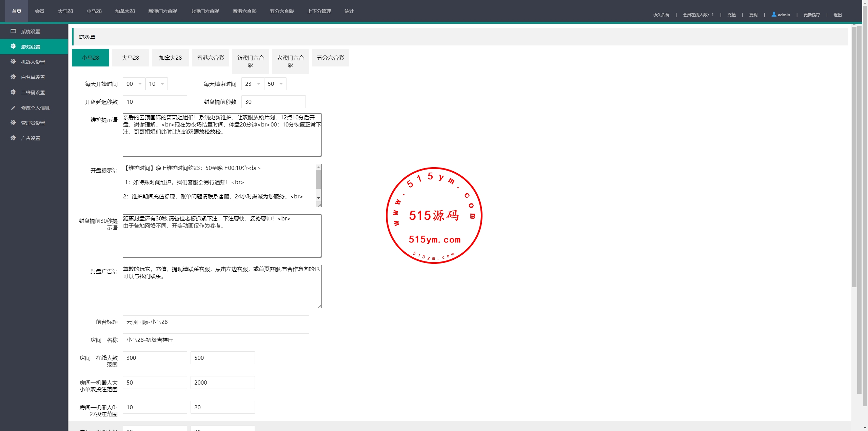
Task: Switch to the 大马28 game tab
Action: pyautogui.click(x=131, y=58)
